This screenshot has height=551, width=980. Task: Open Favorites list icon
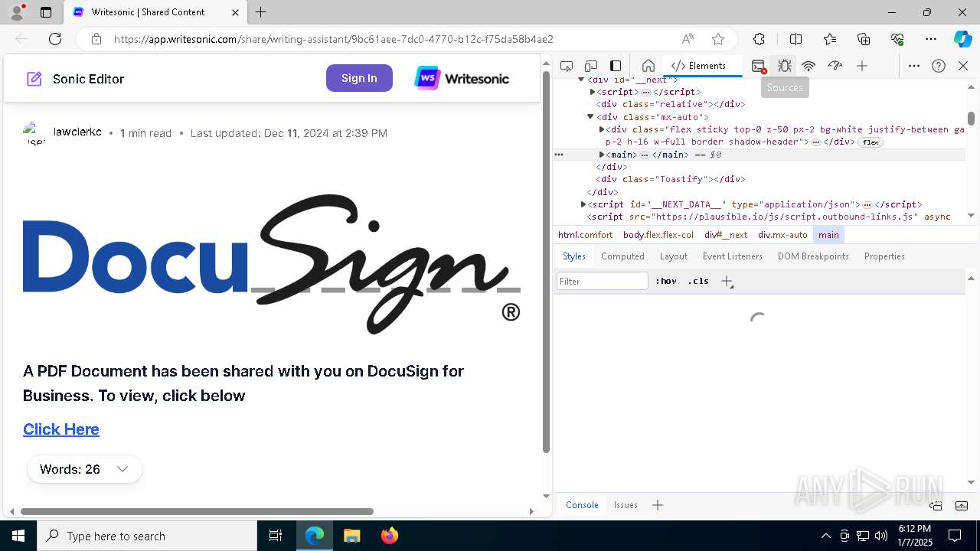pyautogui.click(x=830, y=39)
